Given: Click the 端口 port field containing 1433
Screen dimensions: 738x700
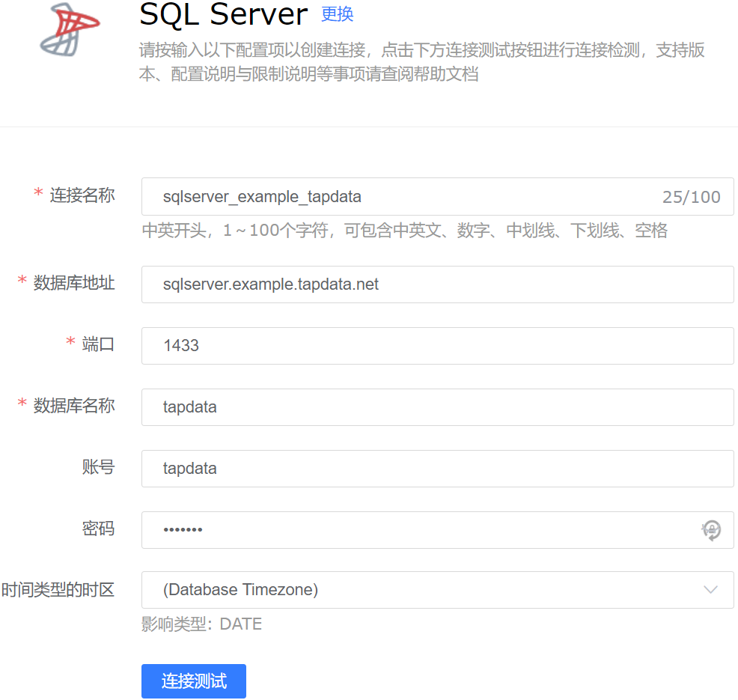Looking at the screenshot, I should [437, 346].
